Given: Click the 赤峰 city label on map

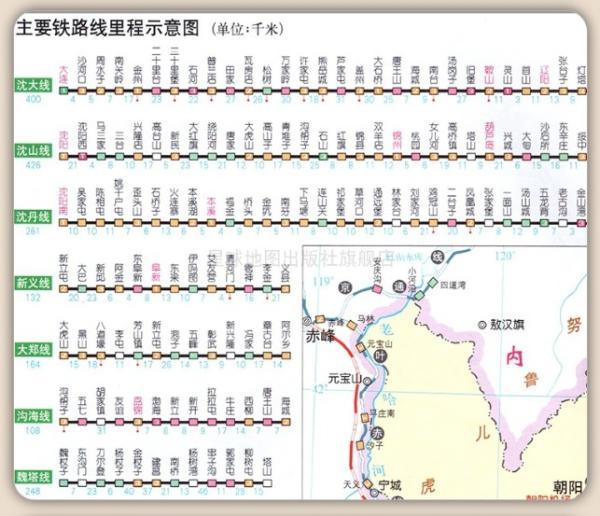Looking at the screenshot, I should tap(321, 338).
